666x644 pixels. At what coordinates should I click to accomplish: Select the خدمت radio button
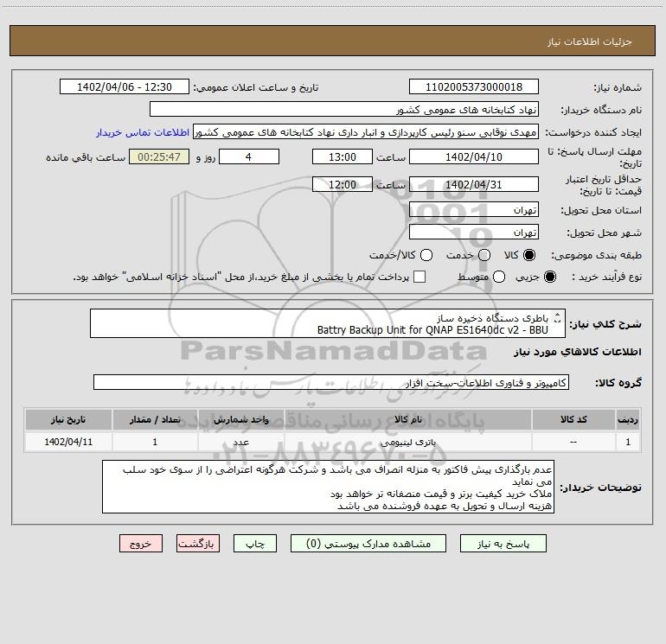pos(484,255)
